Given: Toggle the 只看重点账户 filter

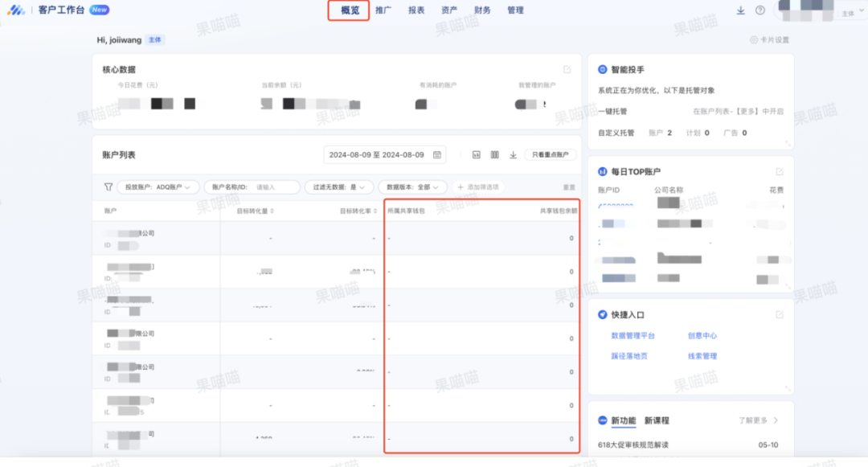Looking at the screenshot, I should pos(550,154).
